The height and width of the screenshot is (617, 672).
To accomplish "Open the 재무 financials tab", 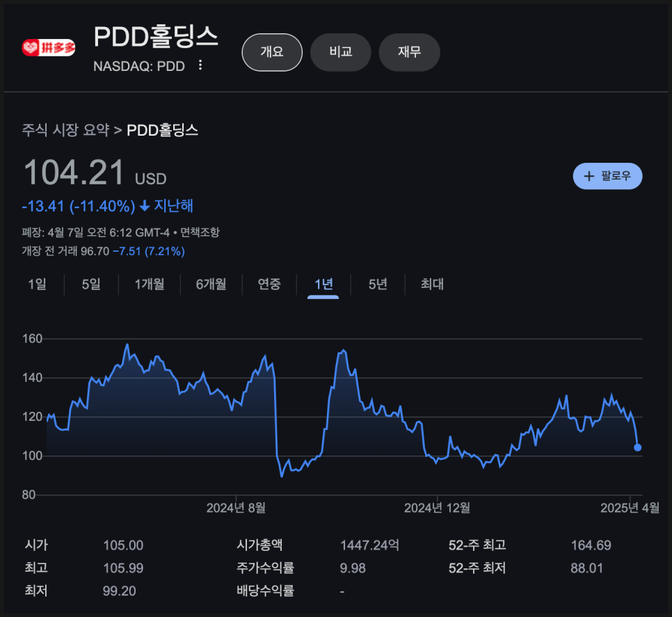I will coord(409,52).
